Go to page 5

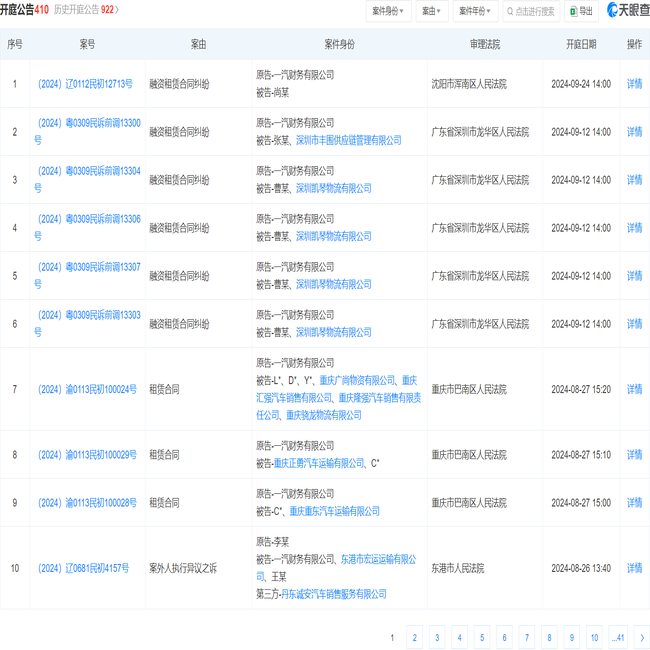click(482, 637)
